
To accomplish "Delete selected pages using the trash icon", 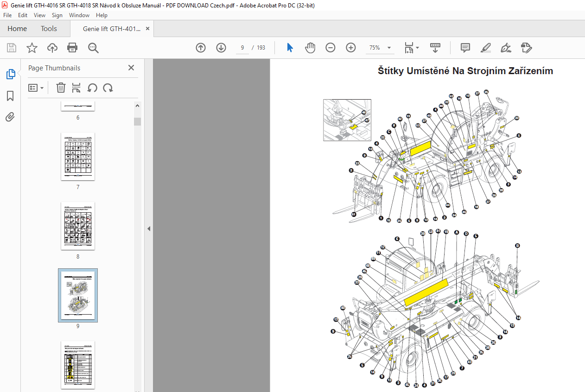I will (61, 88).
